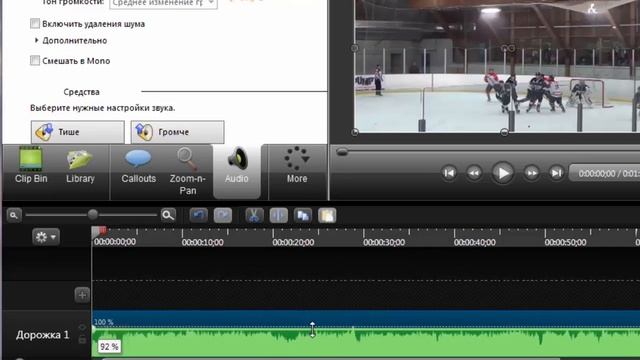The height and width of the screenshot is (360, 640).
Task: Click the timeline zoom-out magnifier icon
Action: point(13,215)
